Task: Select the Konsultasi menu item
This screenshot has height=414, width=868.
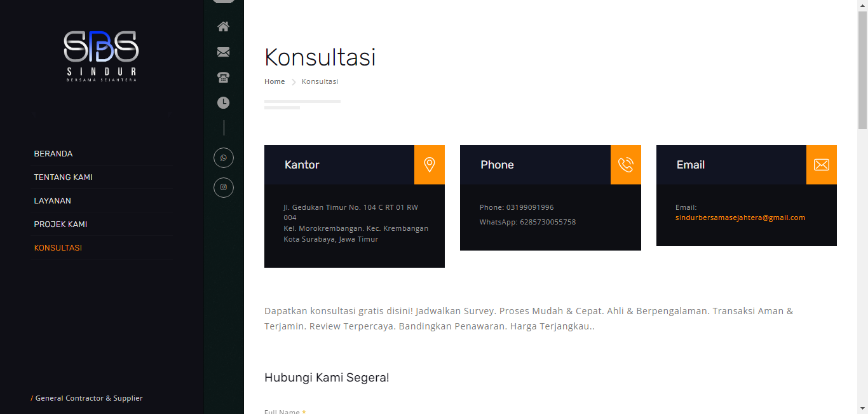Action: point(58,248)
